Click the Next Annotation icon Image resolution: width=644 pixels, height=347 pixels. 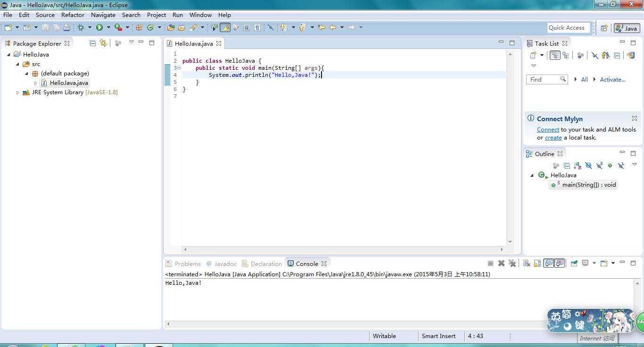pos(283,28)
